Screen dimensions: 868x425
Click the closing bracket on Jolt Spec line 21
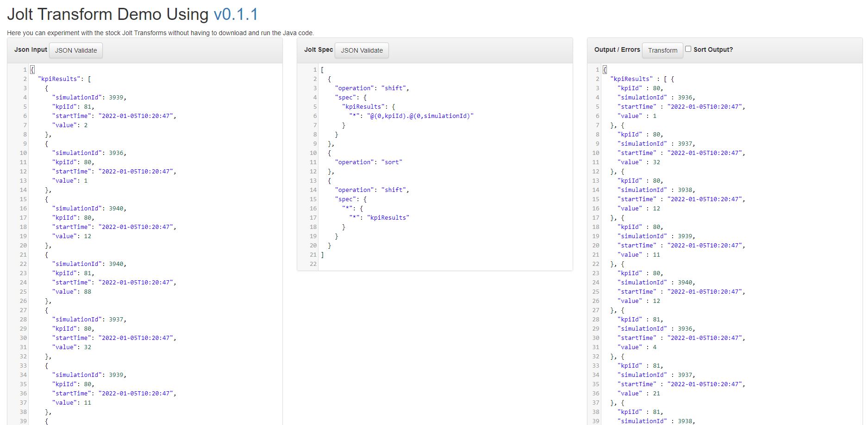322,255
